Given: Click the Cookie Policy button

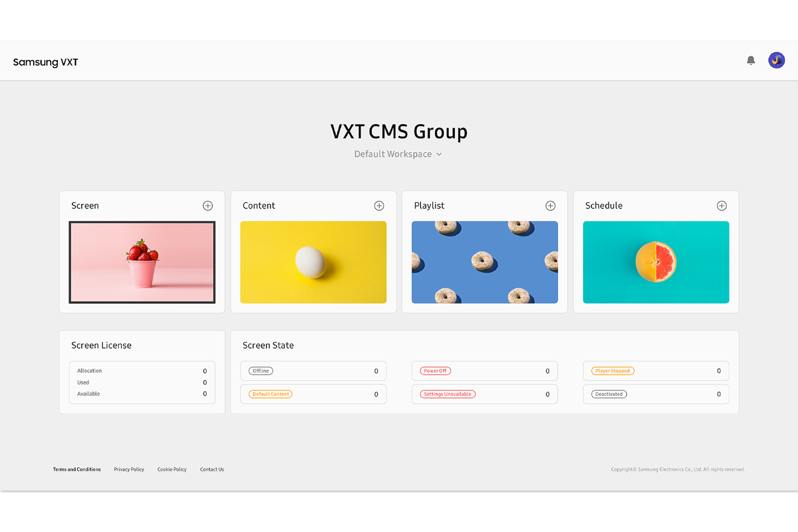Looking at the screenshot, I should 172,469.
